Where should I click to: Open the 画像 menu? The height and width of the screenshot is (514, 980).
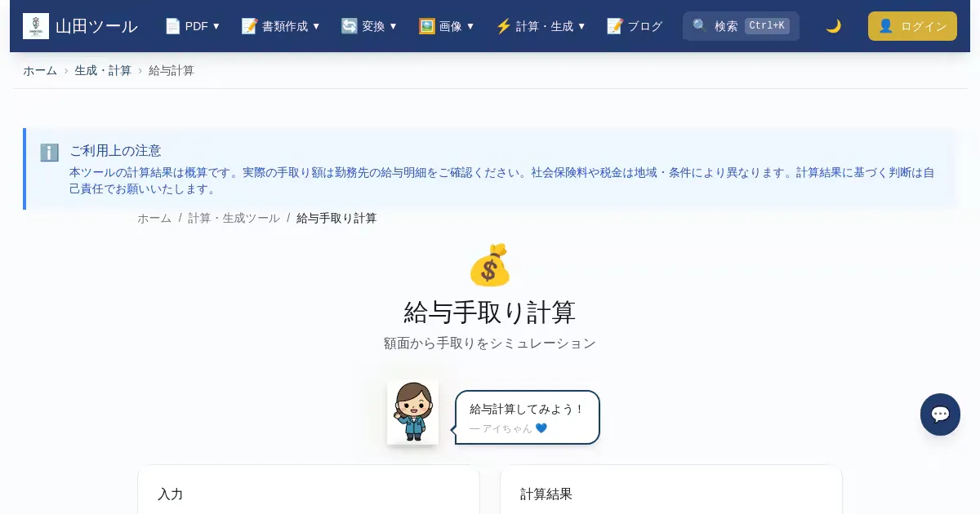447,26
